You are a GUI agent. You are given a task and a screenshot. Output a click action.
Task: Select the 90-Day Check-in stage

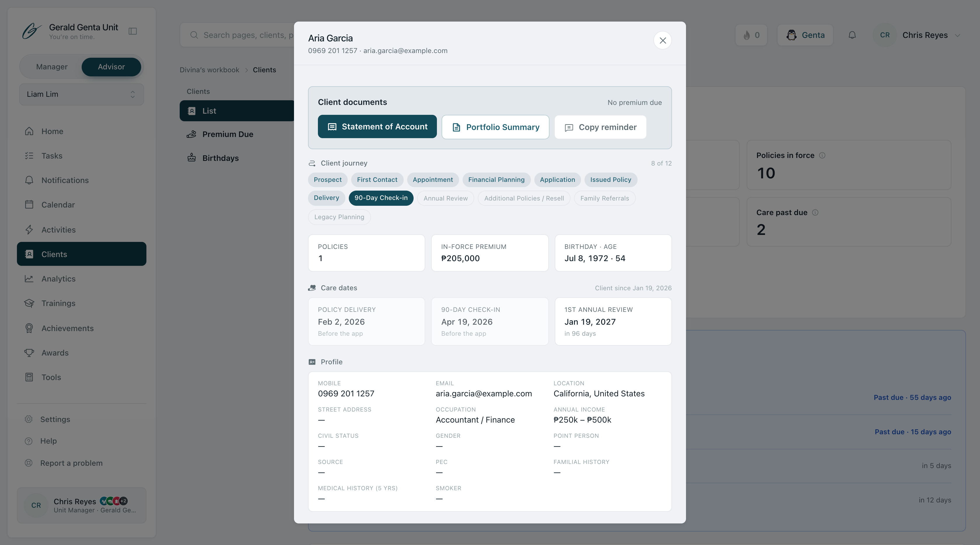[x=381, y=198]
